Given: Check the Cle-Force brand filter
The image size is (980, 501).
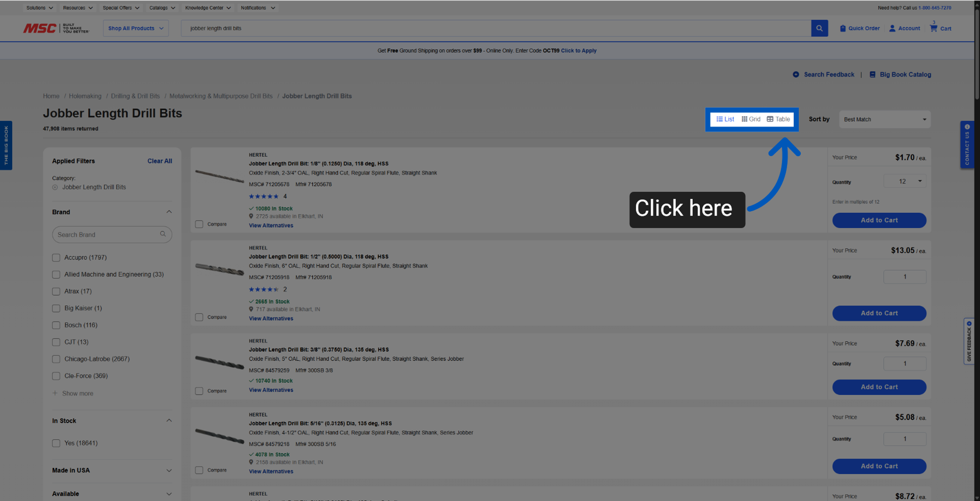Looking at the screenshot, I should pos(56,376).
